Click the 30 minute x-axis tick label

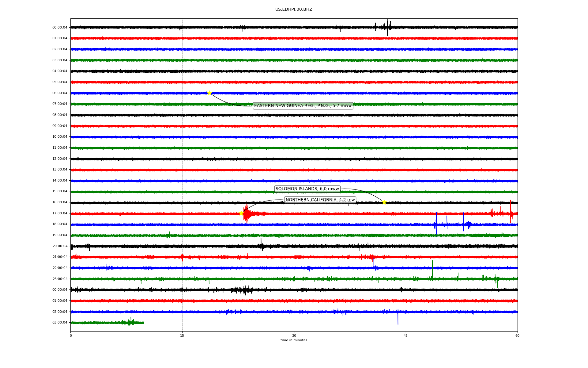[294, 335]
